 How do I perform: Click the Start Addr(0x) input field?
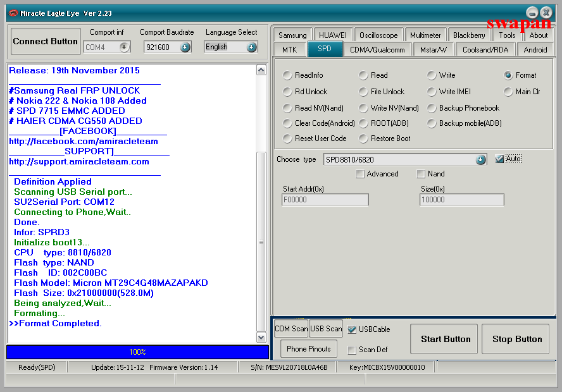tap(325, 200)
